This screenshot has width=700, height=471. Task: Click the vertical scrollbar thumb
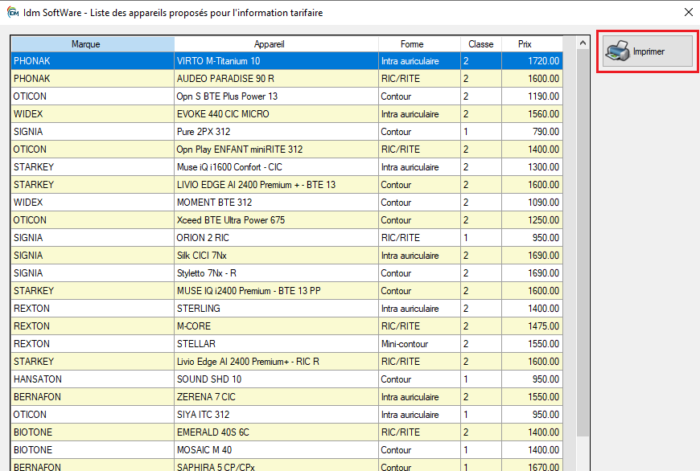[583, 242]
